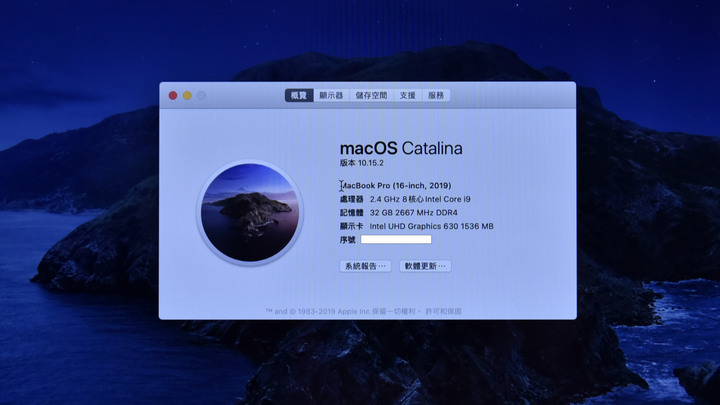This screenshot has height=405, width=720.
Task: Open 系統報告 button
Action: 366,266
